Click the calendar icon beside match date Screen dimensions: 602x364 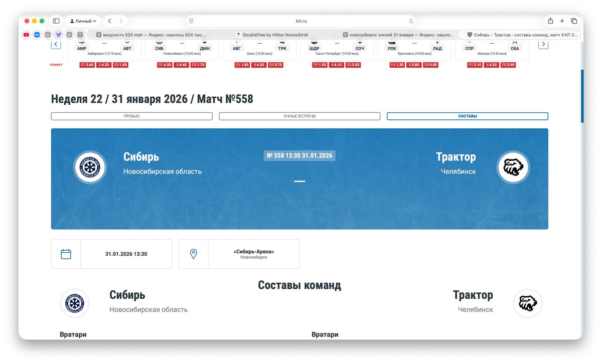66,254
